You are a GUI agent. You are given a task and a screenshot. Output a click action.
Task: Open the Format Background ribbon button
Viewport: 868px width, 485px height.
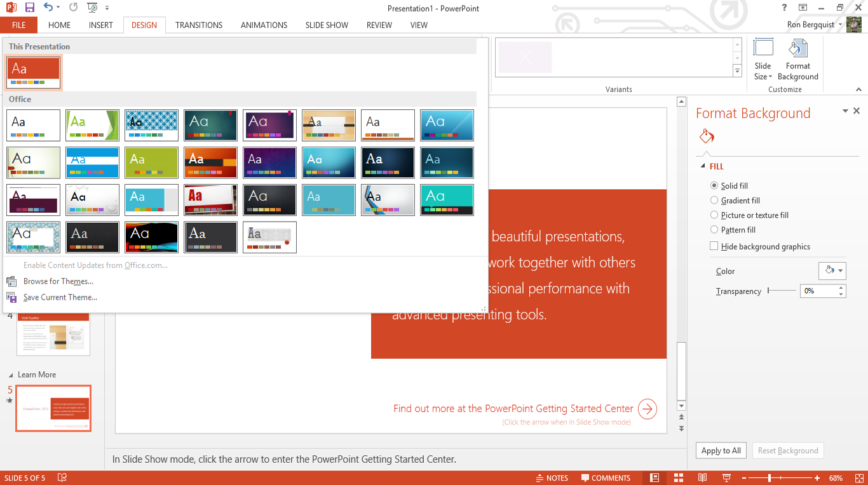coord(797,60)
